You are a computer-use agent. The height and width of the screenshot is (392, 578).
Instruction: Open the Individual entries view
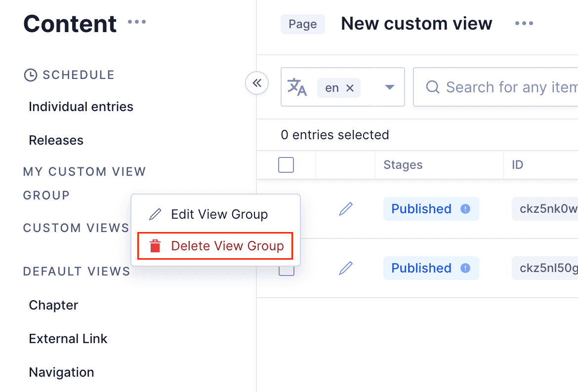pyautogui.click(x=81, y=106)
